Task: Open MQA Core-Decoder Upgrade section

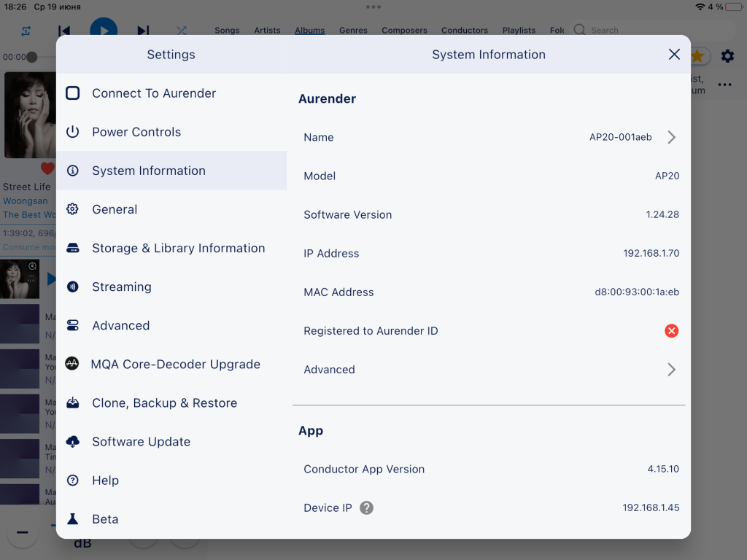Action: click(x=171, y=364)
